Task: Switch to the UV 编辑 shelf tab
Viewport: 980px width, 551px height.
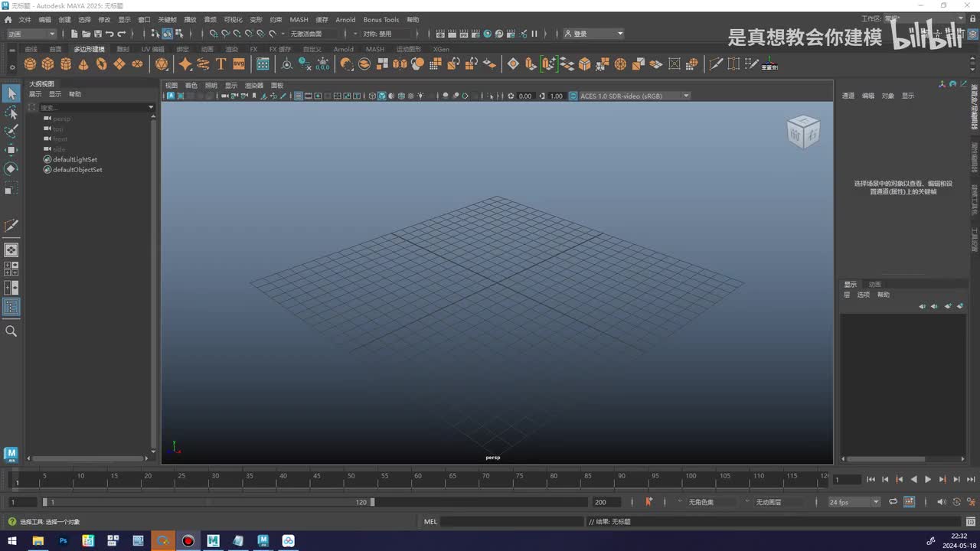Action: (x=152, y=49)
